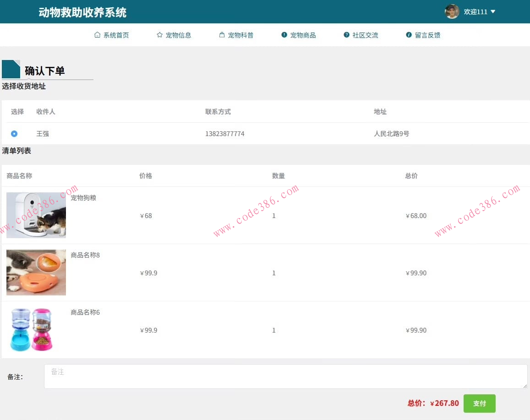
Task: Click inside the 备注 remarks field
Action: (286, 376)
